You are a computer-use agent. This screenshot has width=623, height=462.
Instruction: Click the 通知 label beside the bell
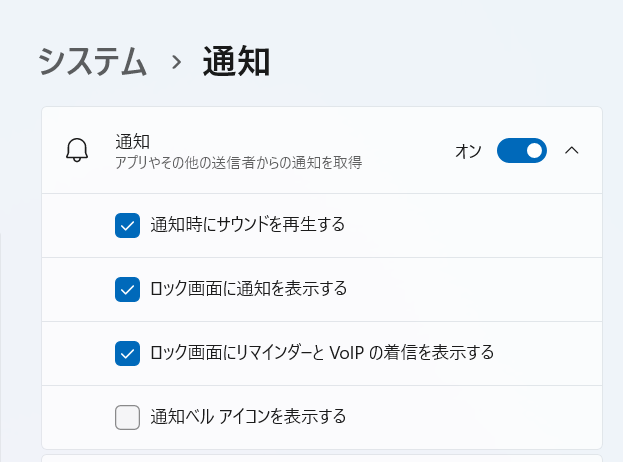132,142
